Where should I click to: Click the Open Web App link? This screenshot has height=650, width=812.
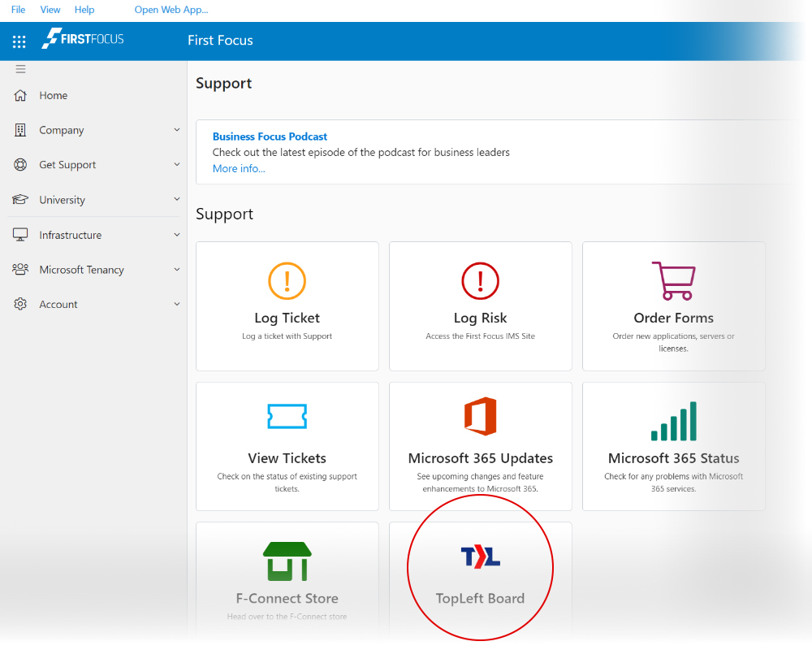pos(171,10)
